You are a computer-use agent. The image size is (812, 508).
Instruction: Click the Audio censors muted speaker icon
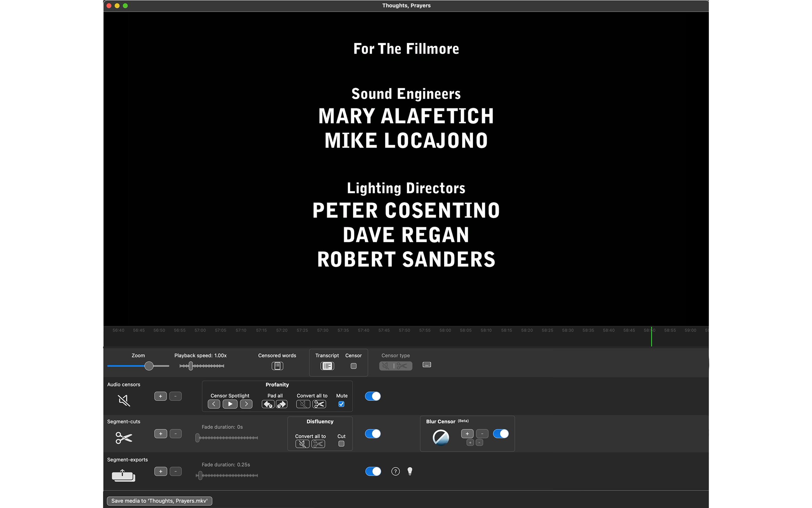(x=124, y=400)
